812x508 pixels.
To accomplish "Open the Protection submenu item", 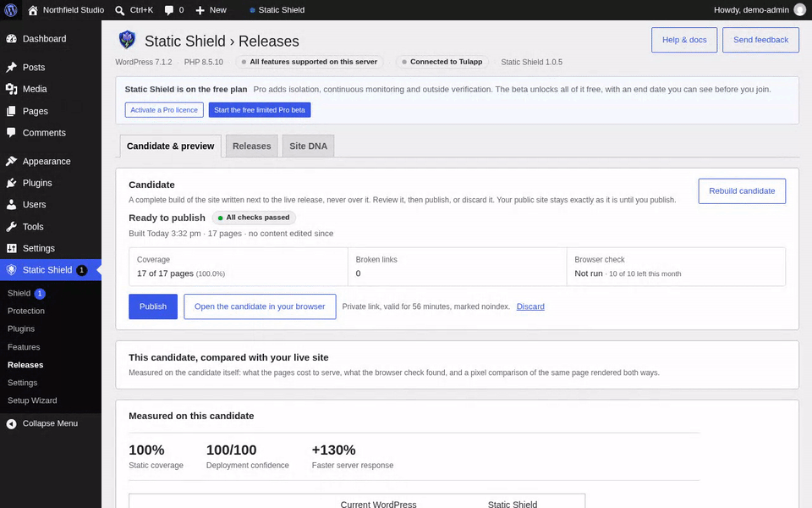I will [x=26, y=311].
